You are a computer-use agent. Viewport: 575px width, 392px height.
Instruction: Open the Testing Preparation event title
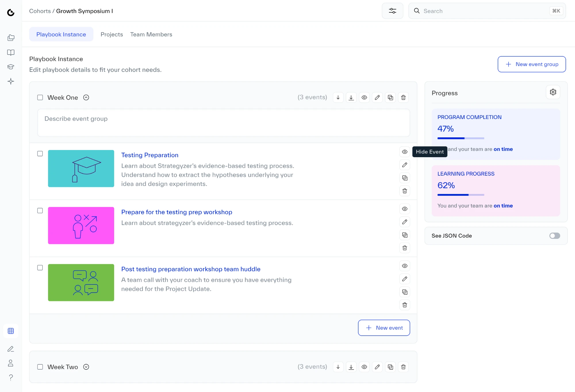pos(150,155)
